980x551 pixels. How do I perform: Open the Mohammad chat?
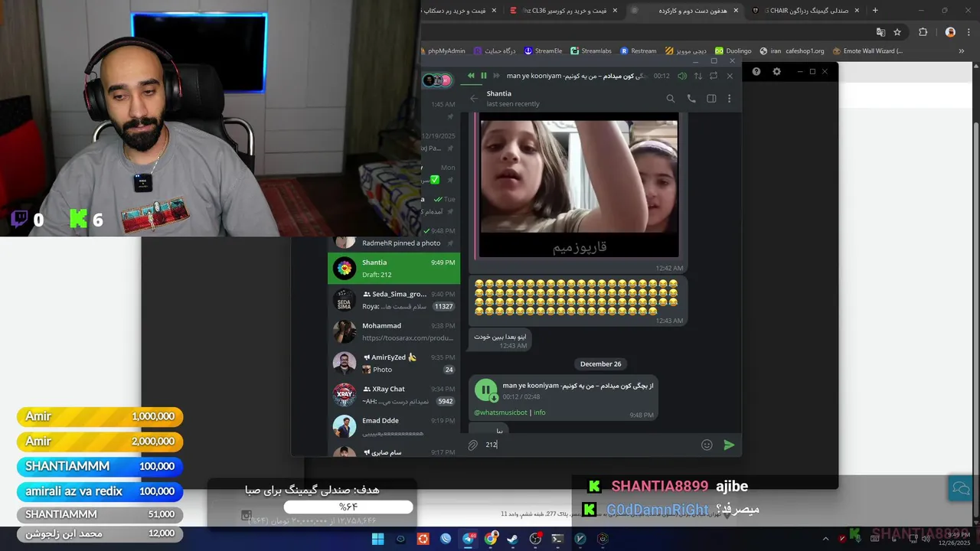tap(394, 331)
